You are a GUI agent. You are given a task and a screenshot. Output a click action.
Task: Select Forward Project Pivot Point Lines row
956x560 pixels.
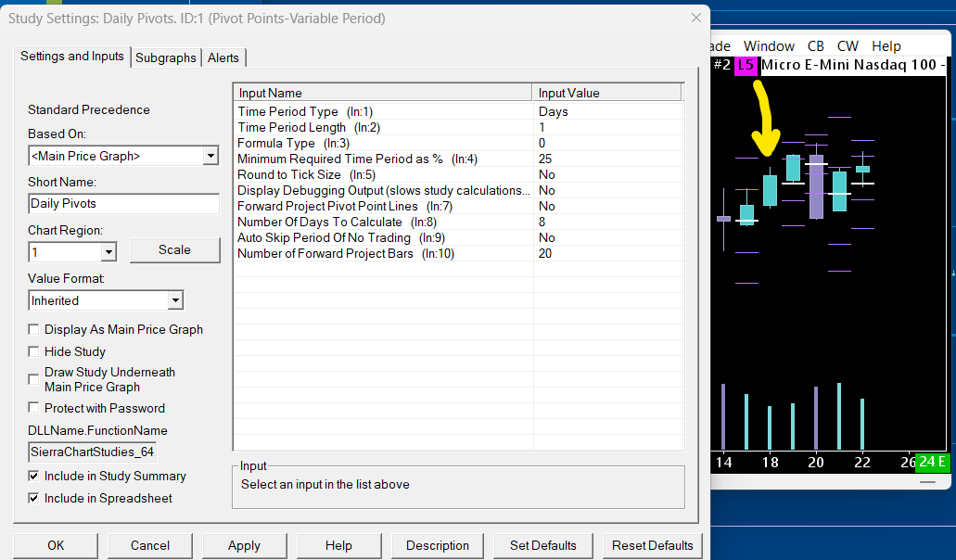[458, 207]
